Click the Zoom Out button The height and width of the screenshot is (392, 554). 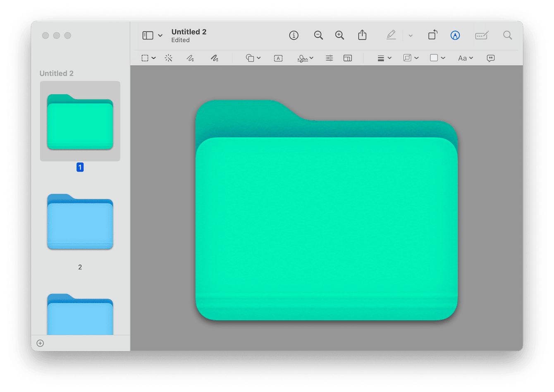click(x=318, y=35)
